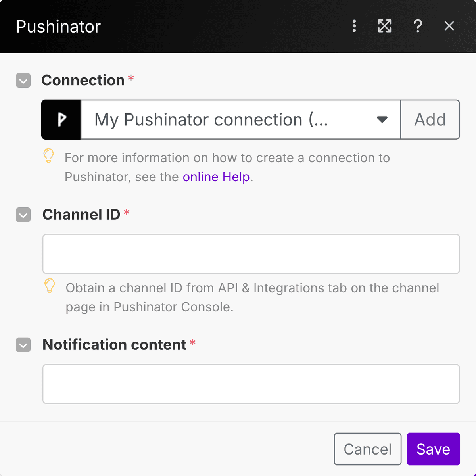This screenshot has height=476, width=476.
Task: Add a new Pushinator connection
Action: 430,119
